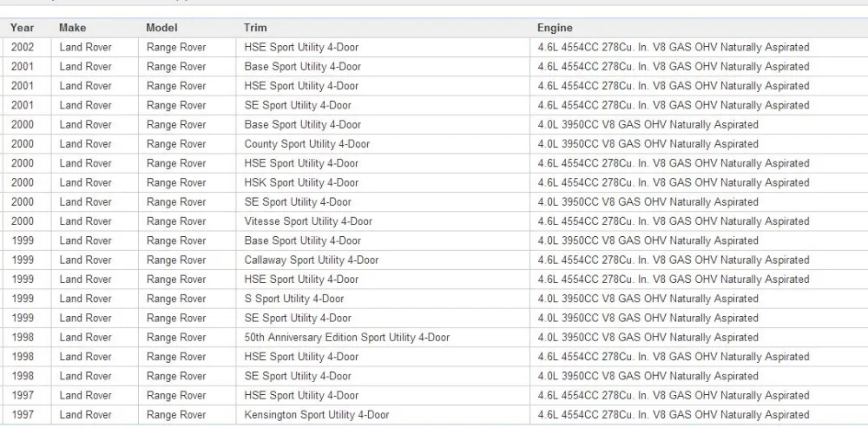868x428 pixels.
Task: Click the HSK Sport Utility 4-Door trim
Action: [301, 182]
